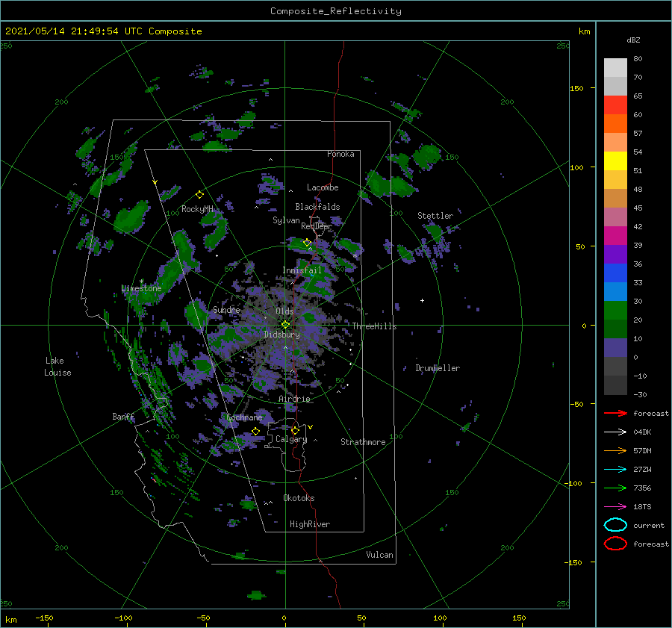The height and width of the screenshot is (628, 672).
Task: Select the light gray 80 dBZ swatch
Action: (x=615, y=68)
